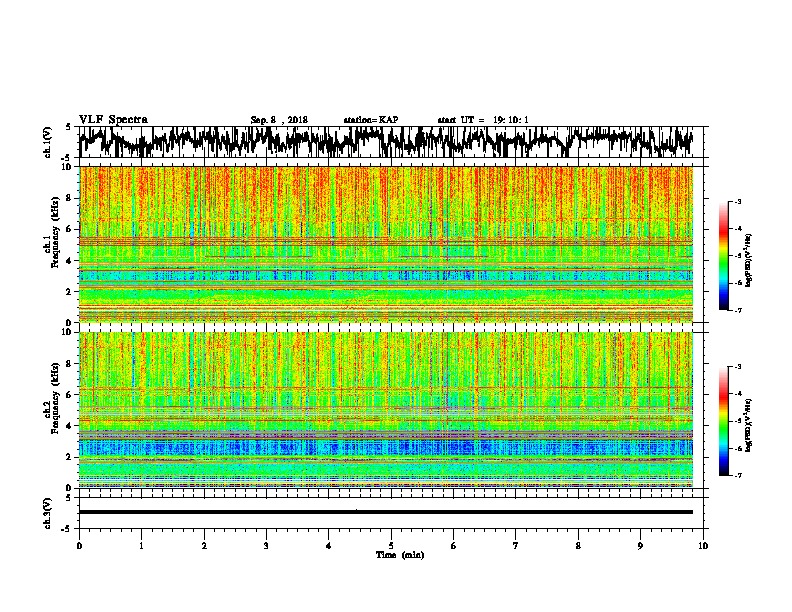This screenshot has width=792, height=612.
Task: Click inside the ch.1 spectrogram plot
Action: click(x=386, y=244)
